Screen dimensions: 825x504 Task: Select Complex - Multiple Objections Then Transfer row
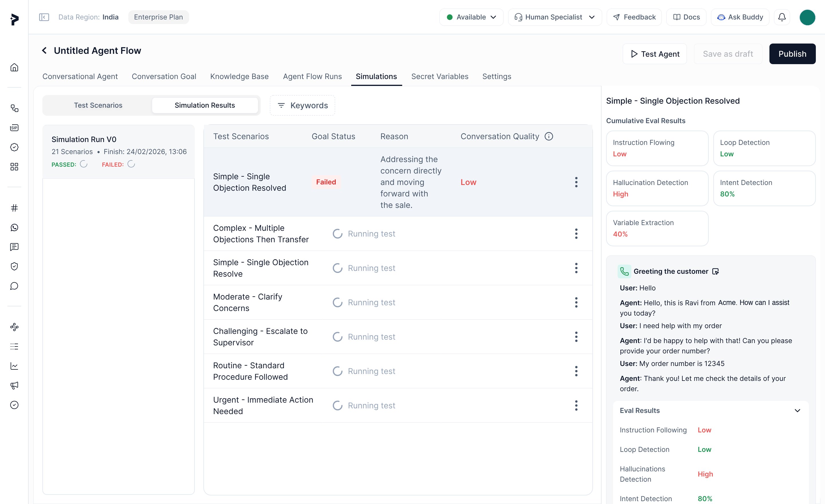[398, 234]
